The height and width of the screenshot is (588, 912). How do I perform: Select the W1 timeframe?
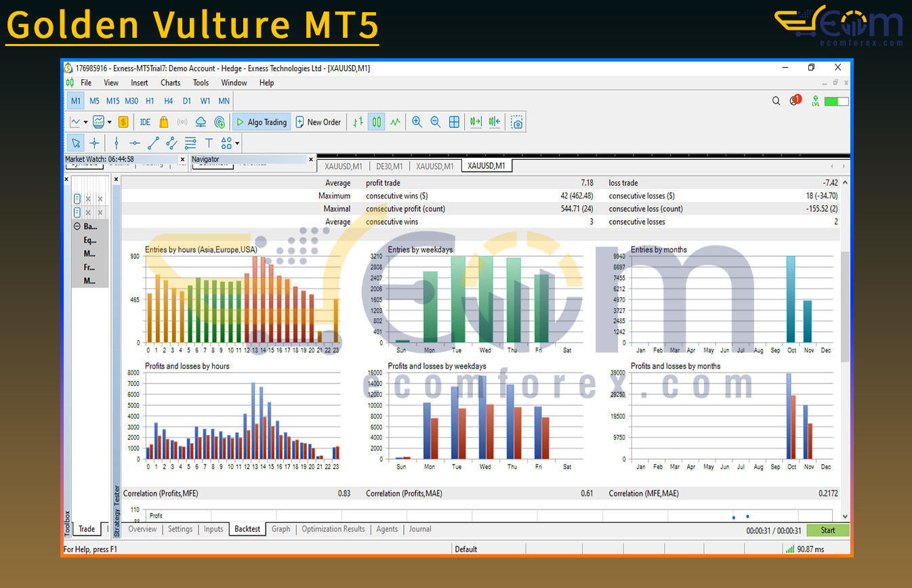tap(205, 101)
